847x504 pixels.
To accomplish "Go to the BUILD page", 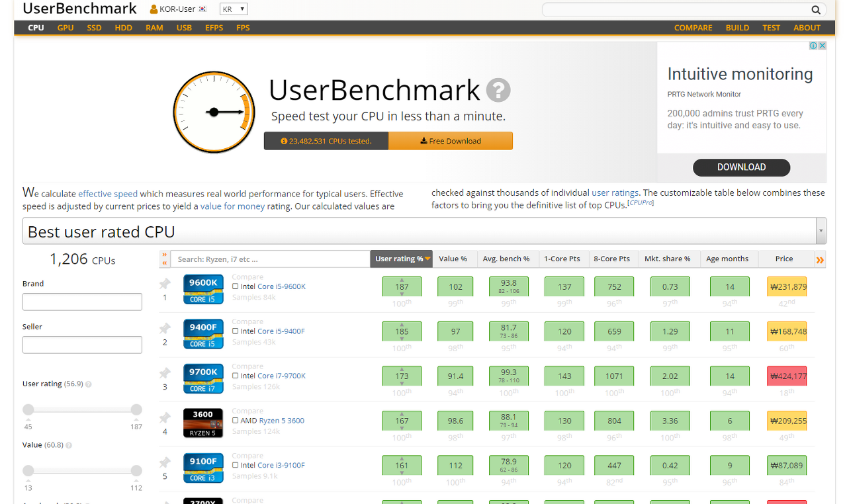I will [737, 28].
